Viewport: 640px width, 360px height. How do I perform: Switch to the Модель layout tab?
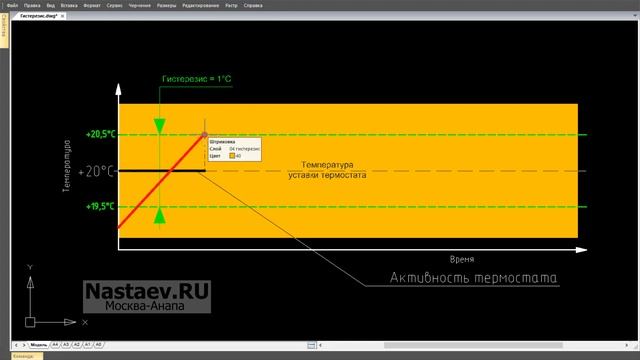pos(39,345)
